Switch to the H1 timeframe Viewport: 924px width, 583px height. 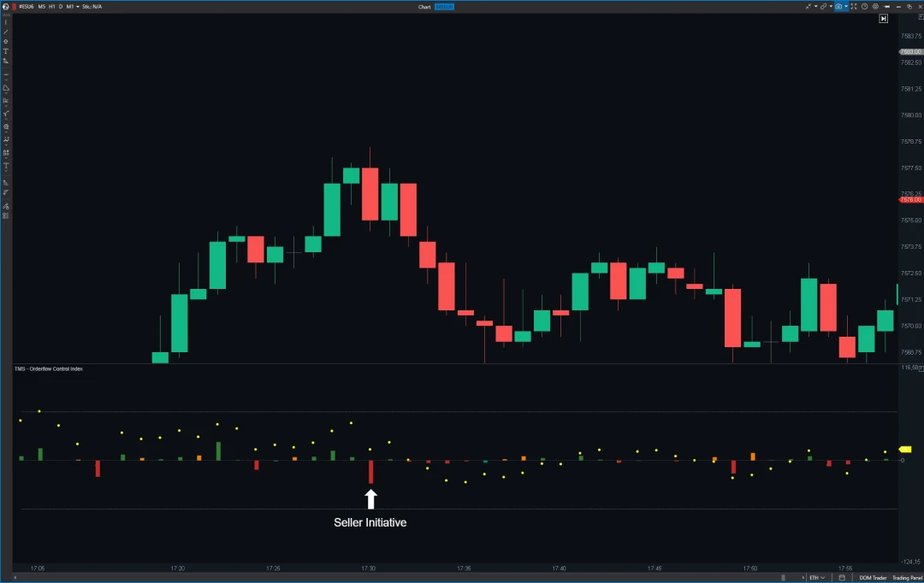click(x=52, y=7)
